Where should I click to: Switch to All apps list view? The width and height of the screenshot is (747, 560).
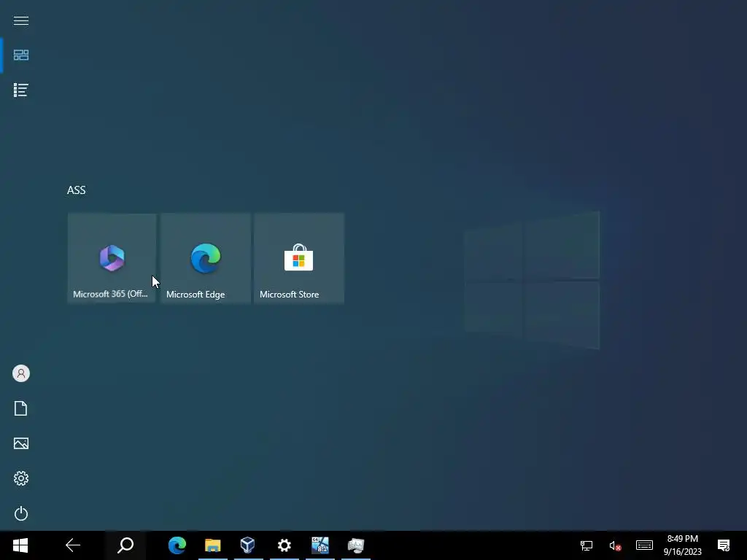click(x=21, y=90)
